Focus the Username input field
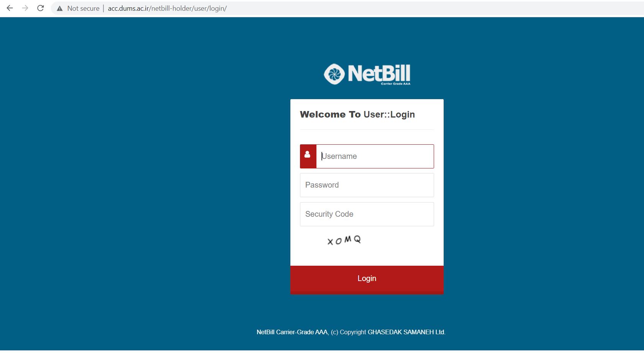Screen dimensions: 644x353 375,156
